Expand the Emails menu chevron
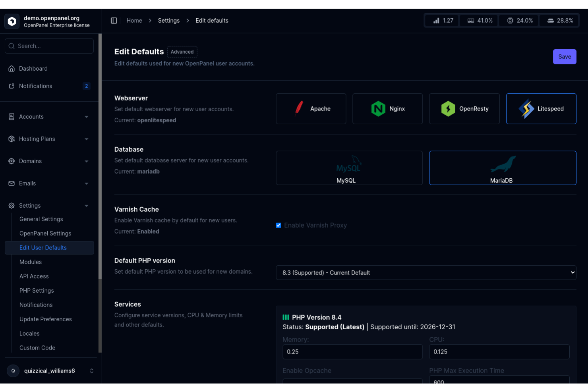The width and height of the screenshot is (588, 392). (87, 183)
